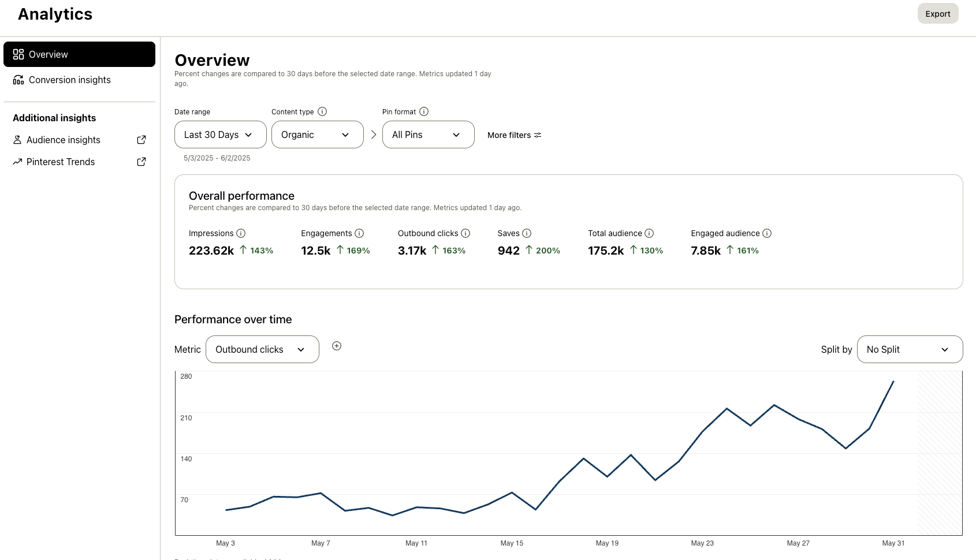Click the Saves info icon
The image size is (976, 560).
tap(526, 233)
